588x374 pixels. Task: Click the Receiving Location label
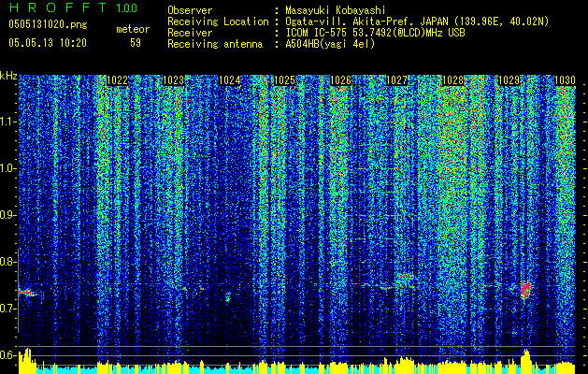(218, 22)
